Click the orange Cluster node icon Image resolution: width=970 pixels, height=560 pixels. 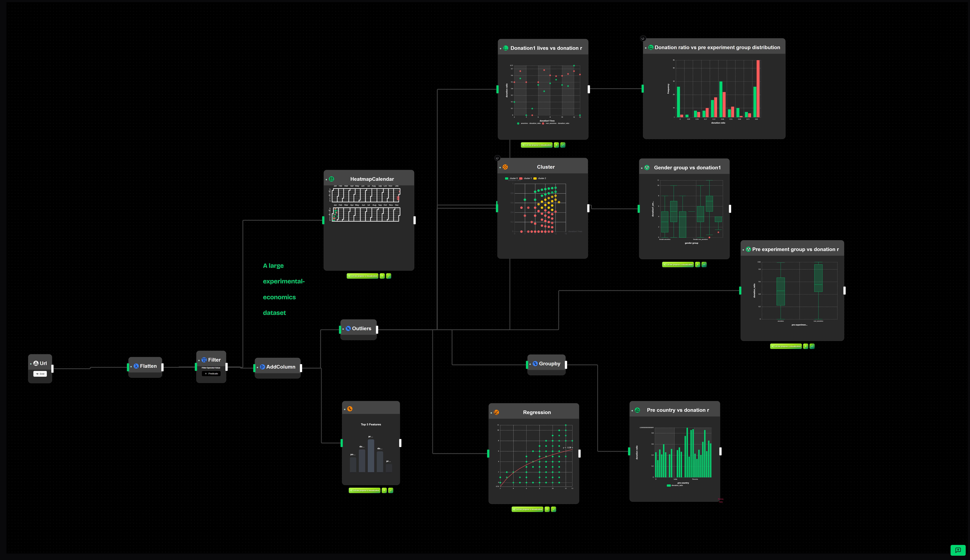point(505,167)
